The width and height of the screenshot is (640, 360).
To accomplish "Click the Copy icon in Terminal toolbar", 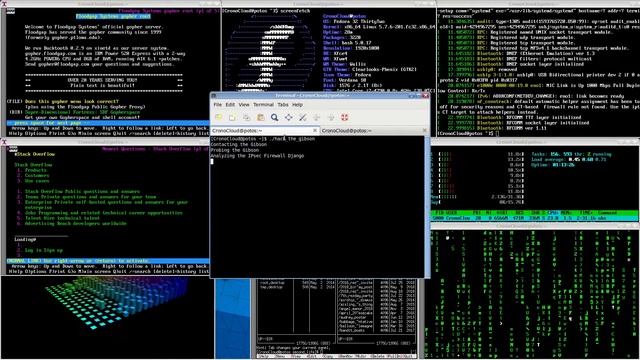I will coord(247,118).
